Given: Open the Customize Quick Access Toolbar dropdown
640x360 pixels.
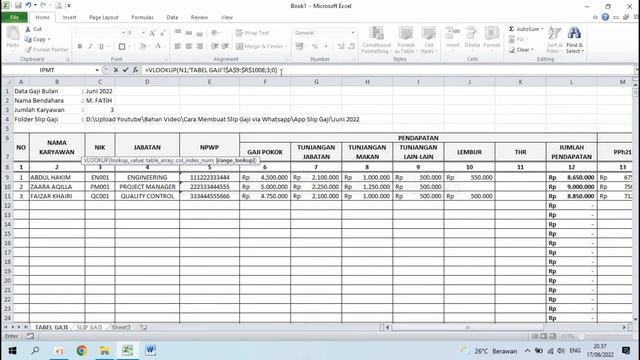Looking at the screenshot, I should pos(69,6).
